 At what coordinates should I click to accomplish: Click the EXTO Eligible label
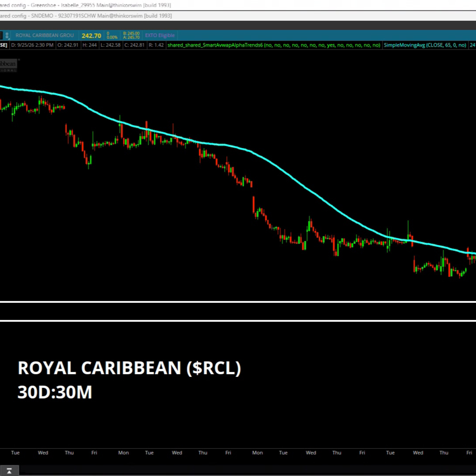coord(160,36)
